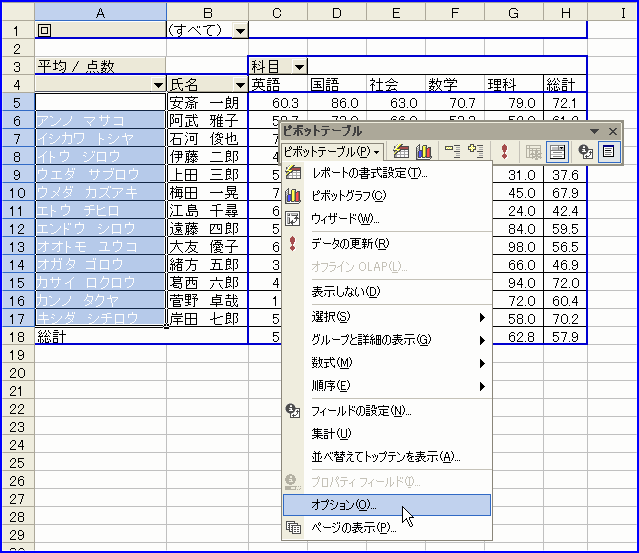
Task: Click the 理科 column heading cell
Action: (x=514, y=84)
